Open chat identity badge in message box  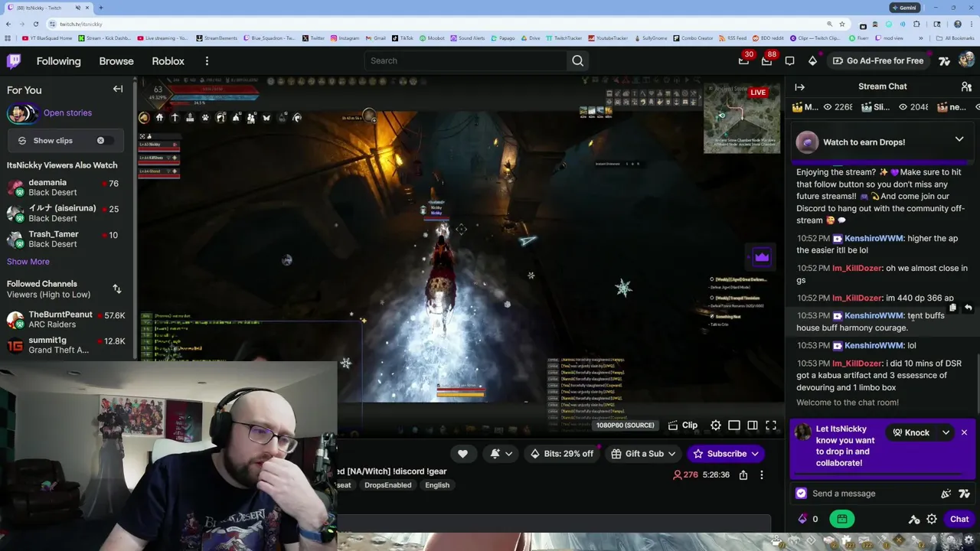801,494
